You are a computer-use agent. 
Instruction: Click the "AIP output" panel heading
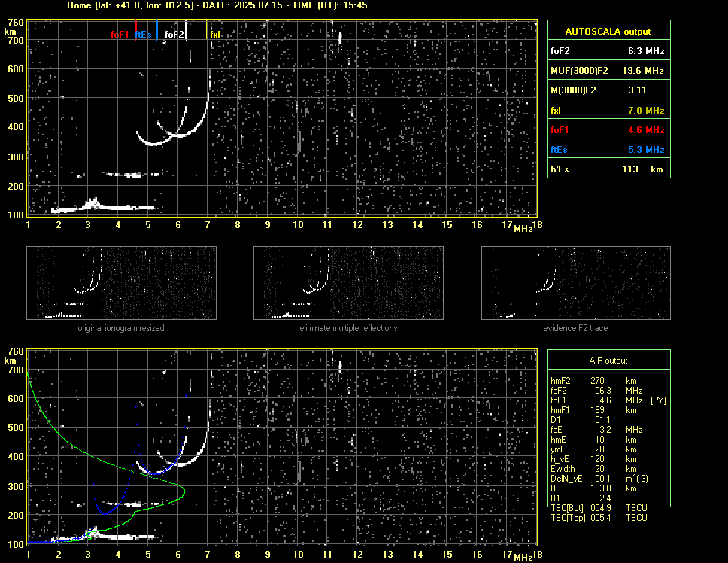click(608, 361)
